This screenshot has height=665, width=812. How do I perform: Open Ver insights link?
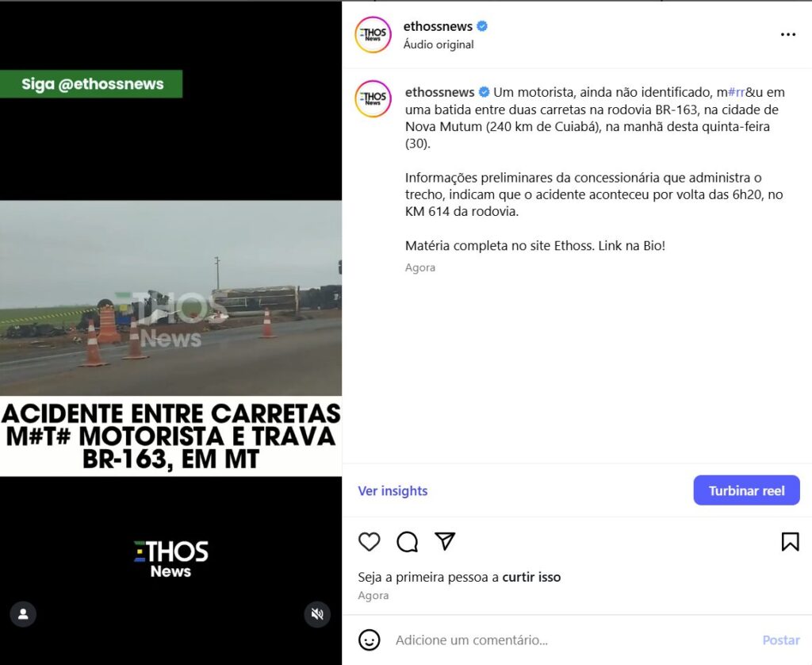pos(393,491)
